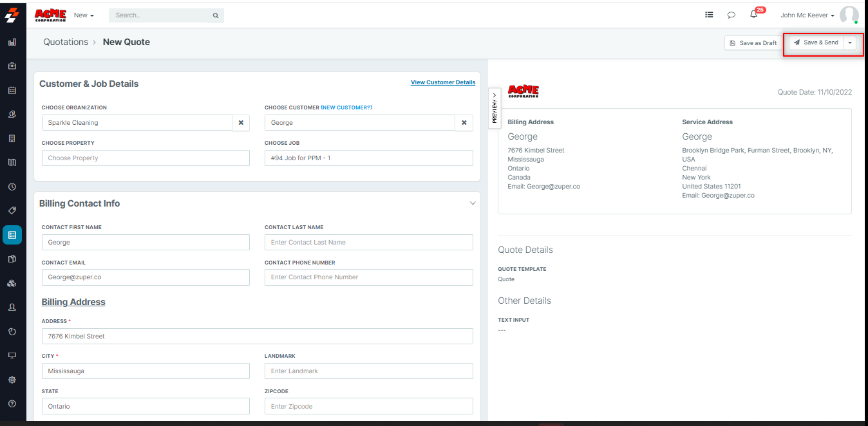This screenshot has width=868, height=426.
Task: Collapse the Preview panel tab
Action: [x=495, y=108]
